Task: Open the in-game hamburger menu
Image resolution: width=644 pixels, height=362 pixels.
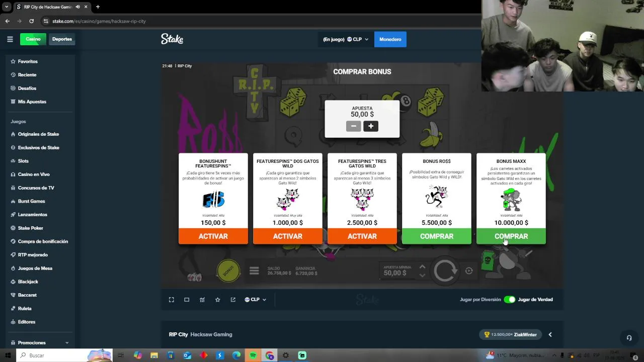Action: coord(254,271)
